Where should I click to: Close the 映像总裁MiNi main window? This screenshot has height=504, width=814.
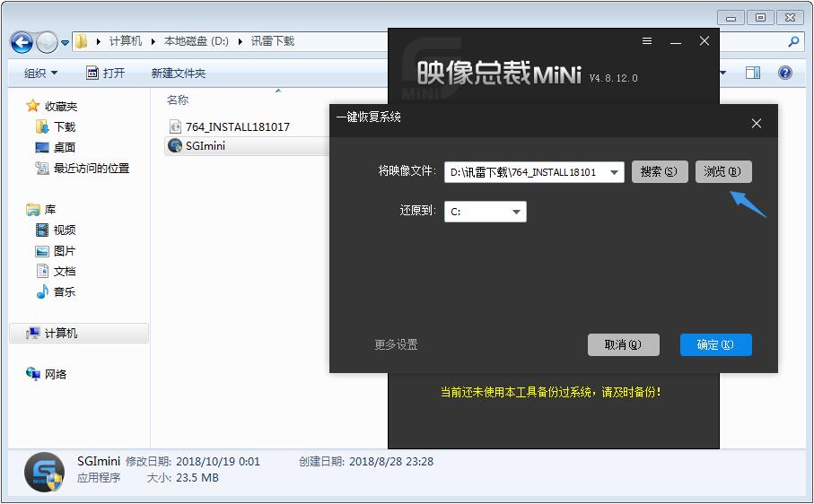click(x=705, y=41)
